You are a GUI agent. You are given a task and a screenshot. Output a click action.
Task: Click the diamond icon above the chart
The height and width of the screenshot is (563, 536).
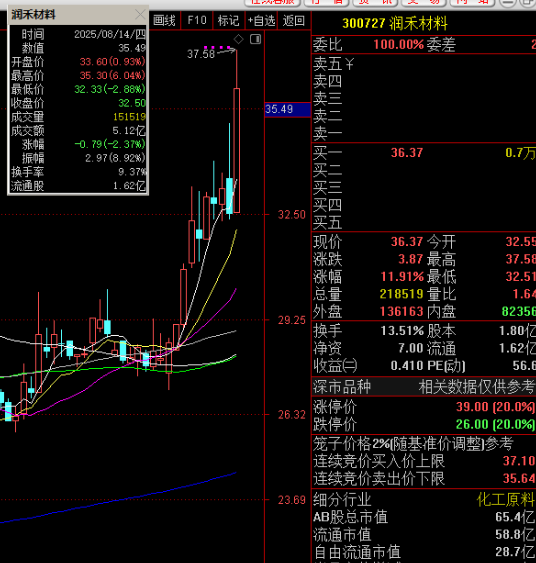[238, 39]
